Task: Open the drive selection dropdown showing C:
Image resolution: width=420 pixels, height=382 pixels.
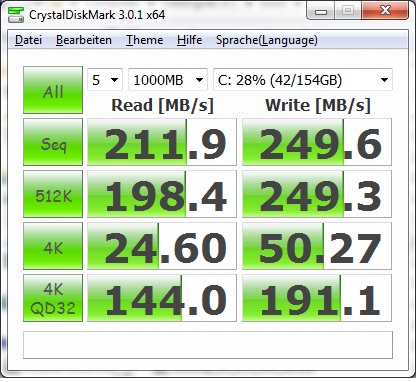Action: click(303, 80)
